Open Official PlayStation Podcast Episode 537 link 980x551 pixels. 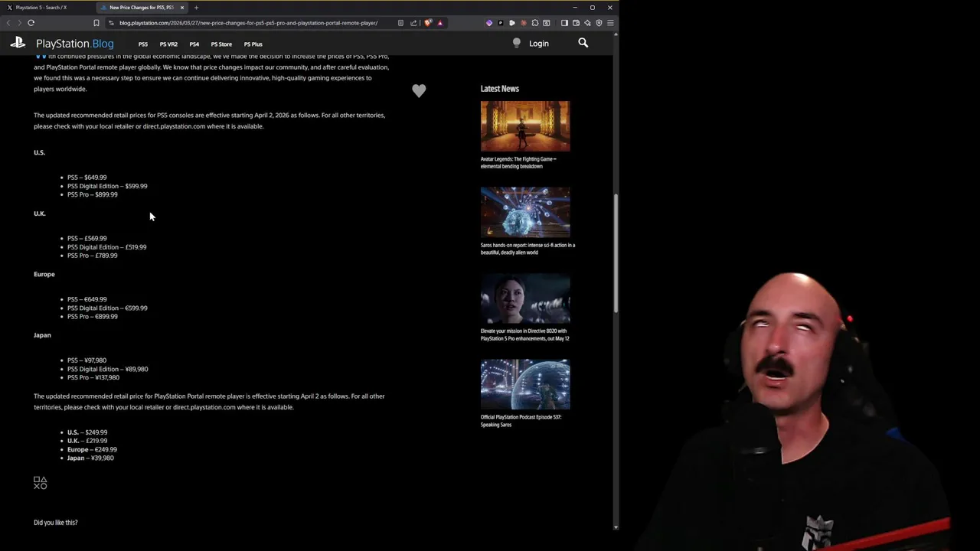521,421
